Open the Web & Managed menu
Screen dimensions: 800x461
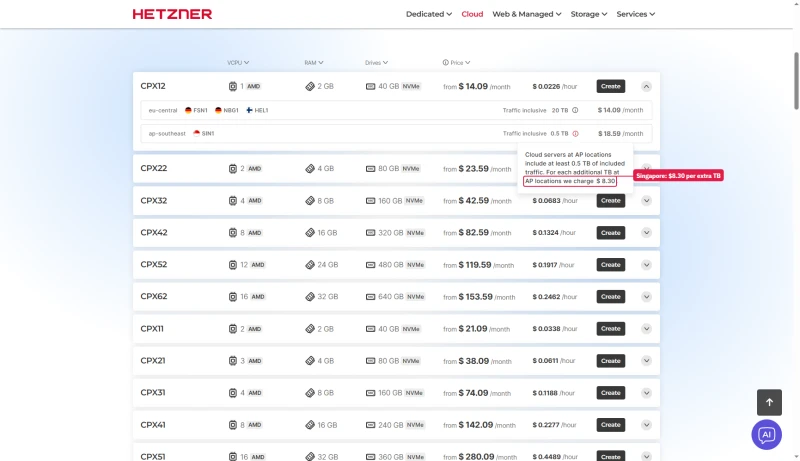click(x=527, y=14)
